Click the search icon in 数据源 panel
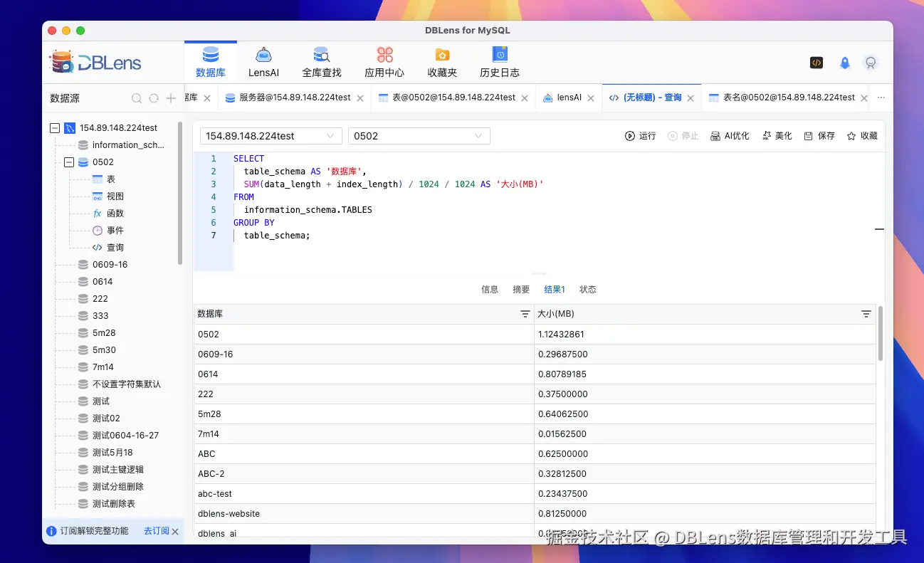924x563 pixels. point(137,98)
